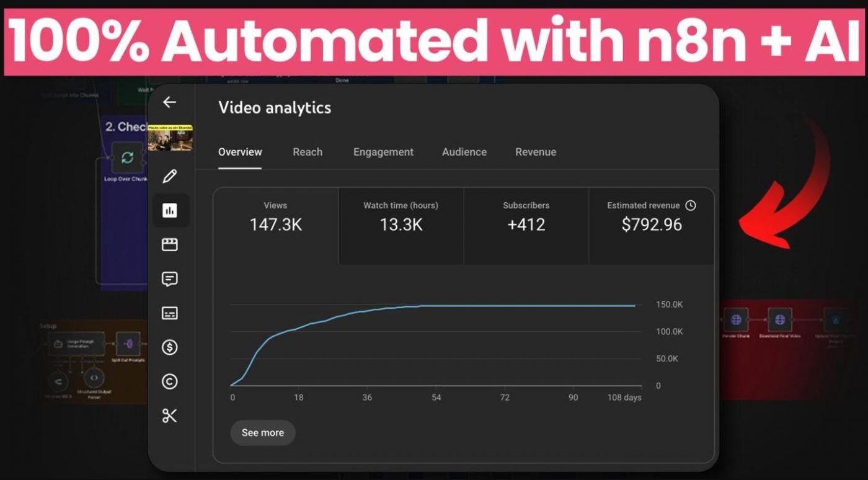Image resolution: width=868 pixels, height=480 pixels.
Task: Click the See more button
Action: [263, 433]
